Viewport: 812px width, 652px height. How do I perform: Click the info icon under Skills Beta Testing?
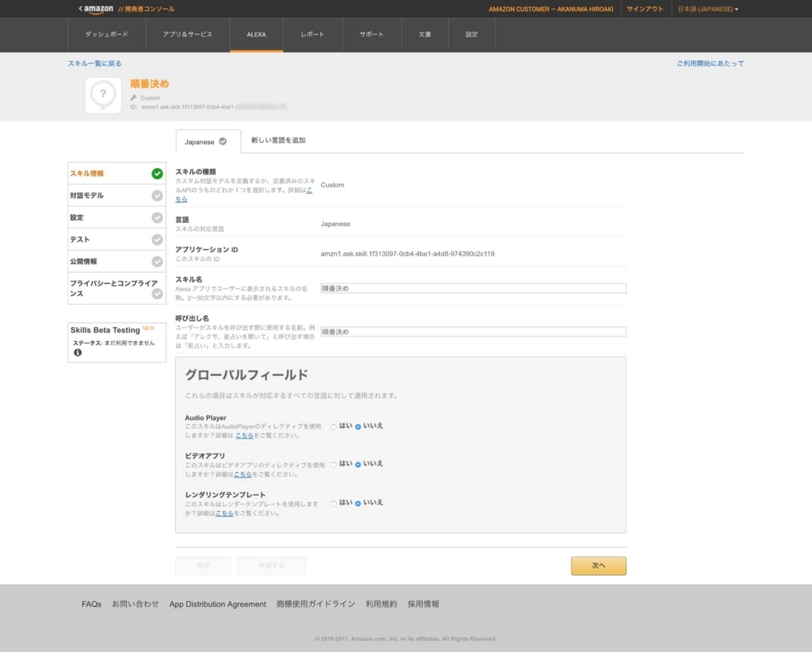click(x=78, y=353)
